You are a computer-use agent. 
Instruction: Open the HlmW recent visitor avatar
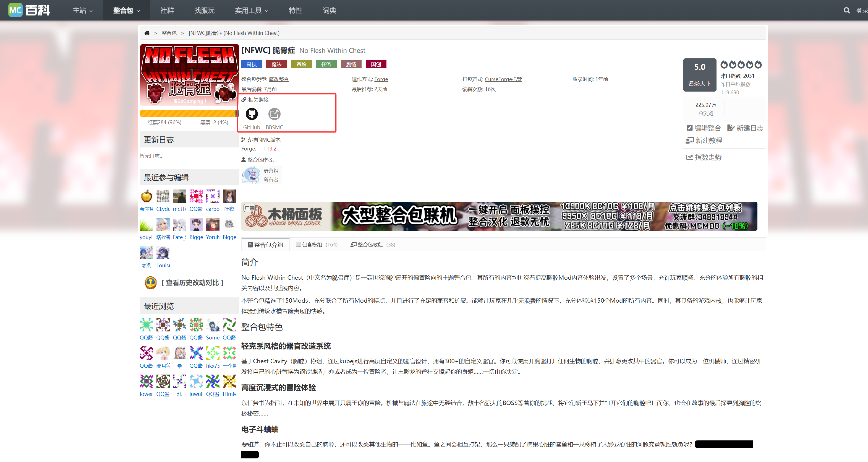point(229,381)
